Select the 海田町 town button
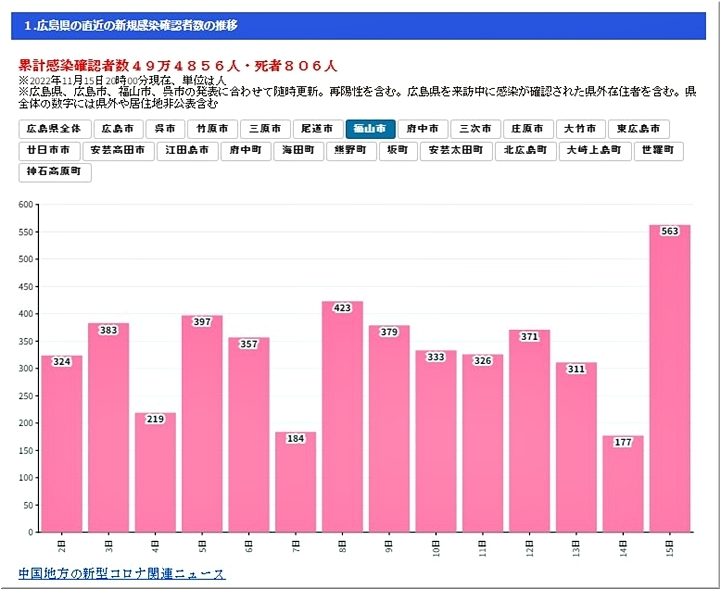This screenshot has width=720, height=589. (x=298, y=151)
